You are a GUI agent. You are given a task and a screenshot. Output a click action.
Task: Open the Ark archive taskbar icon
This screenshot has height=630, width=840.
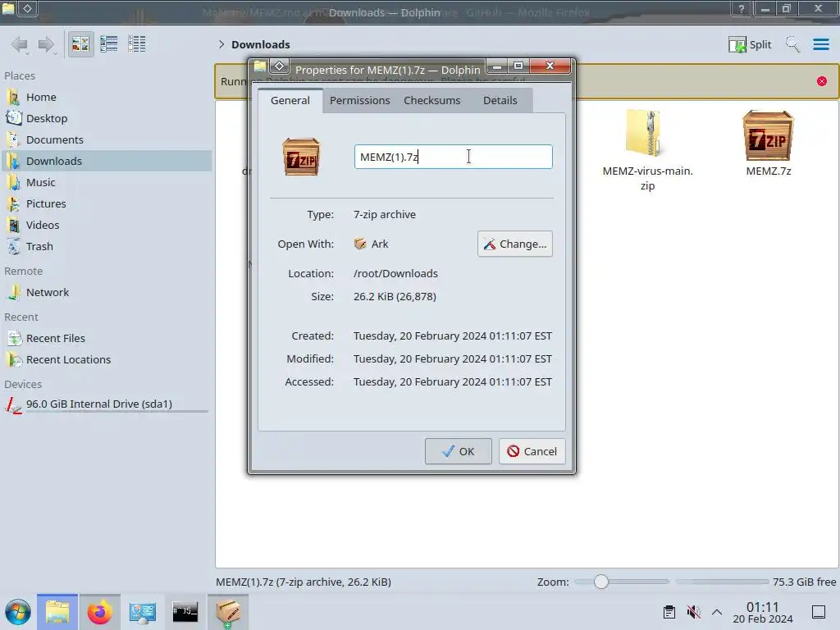click(x=228, y=612)
